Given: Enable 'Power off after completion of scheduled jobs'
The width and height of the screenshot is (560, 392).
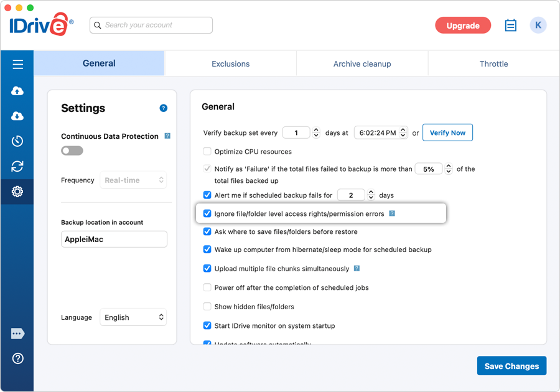Looking at the screenshot, I should coord(207,287).
